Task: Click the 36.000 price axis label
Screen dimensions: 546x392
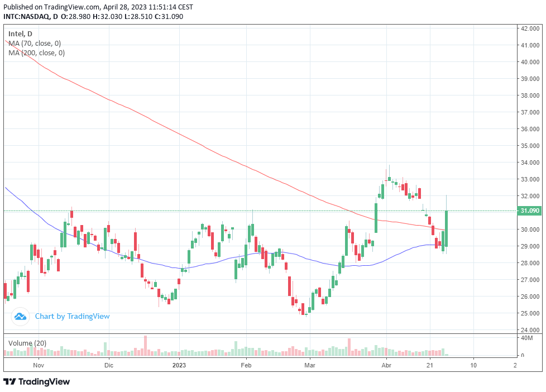Action: coord(530,129)
